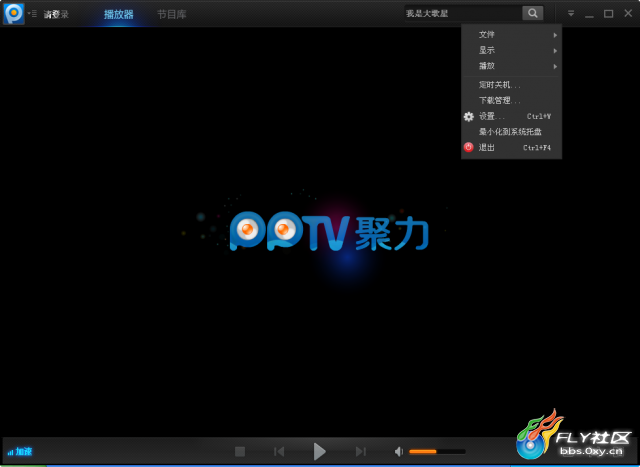The image size is (640, 467).
Task: Click the gear icon next to 设置
Action: [469, 116]
